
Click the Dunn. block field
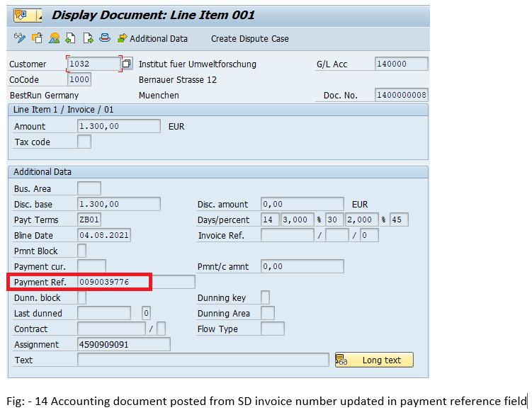[81, 297]
